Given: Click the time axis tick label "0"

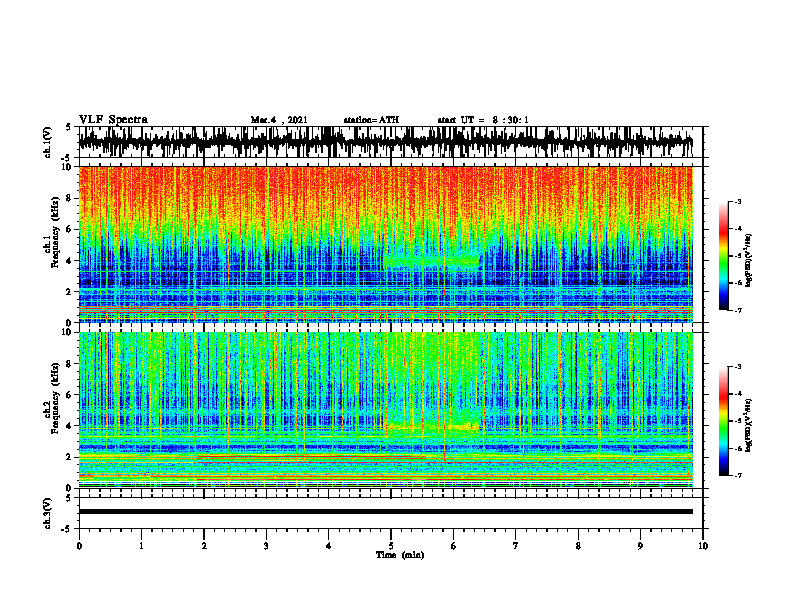Looking at the screenshot, I should 79,546.
